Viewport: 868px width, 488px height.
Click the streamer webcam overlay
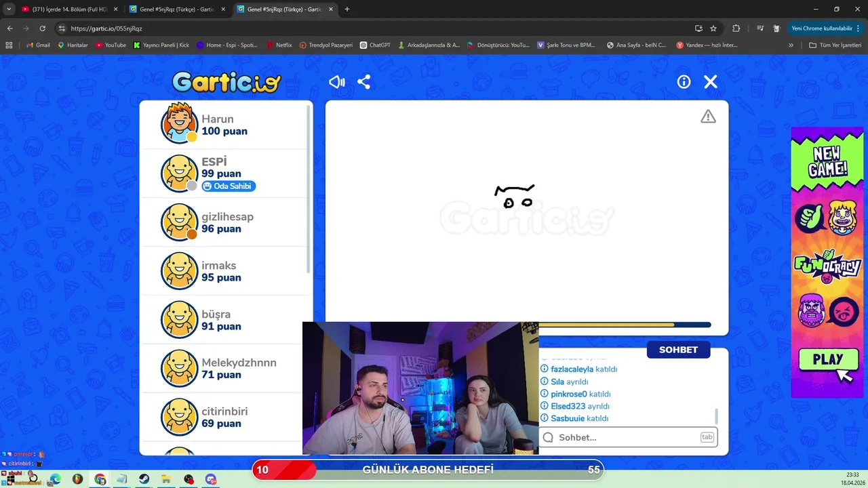point(420,388)
